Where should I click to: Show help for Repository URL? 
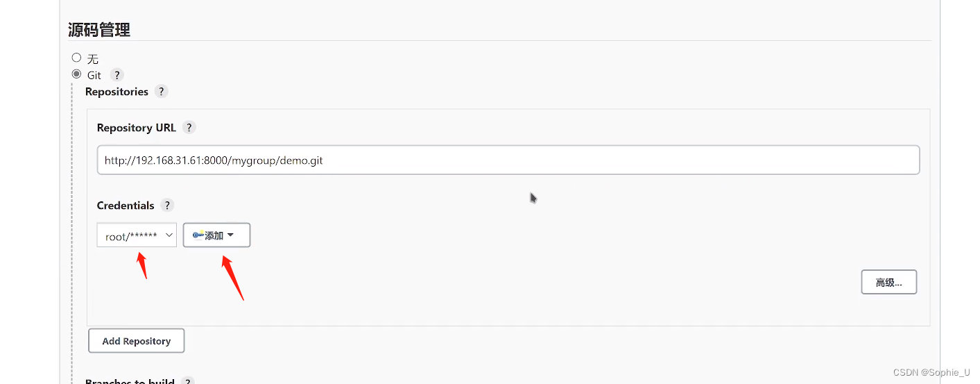tap(189, 128)
